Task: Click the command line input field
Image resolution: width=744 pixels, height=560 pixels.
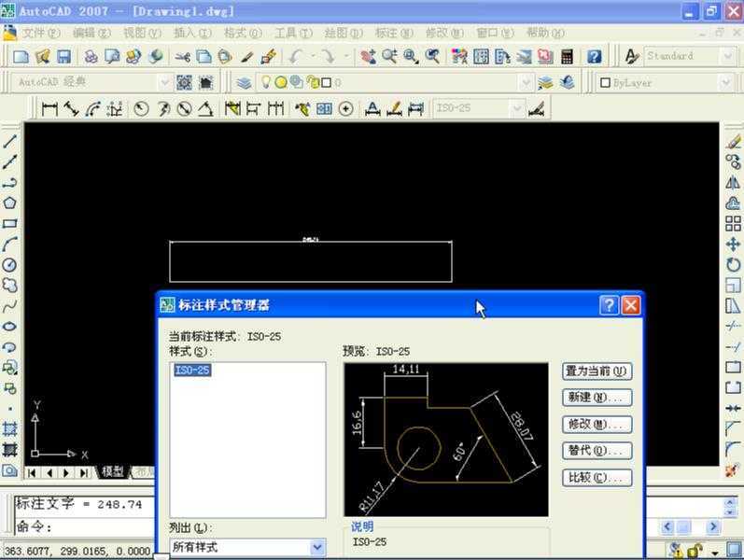Action: coord(84,526)
